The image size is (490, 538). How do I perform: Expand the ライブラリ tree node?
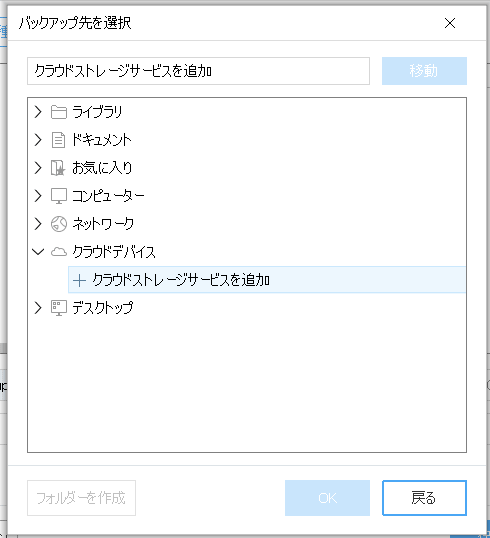click(38, 112)
